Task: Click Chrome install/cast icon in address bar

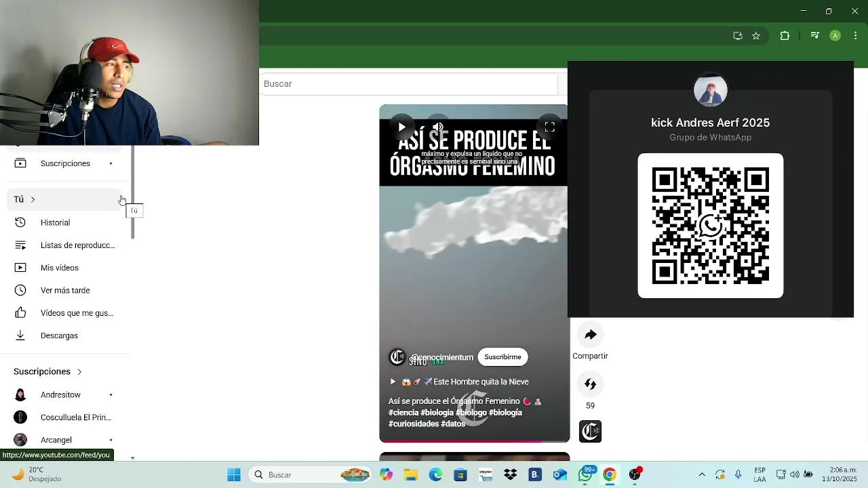Action: [x=738, y=36]
